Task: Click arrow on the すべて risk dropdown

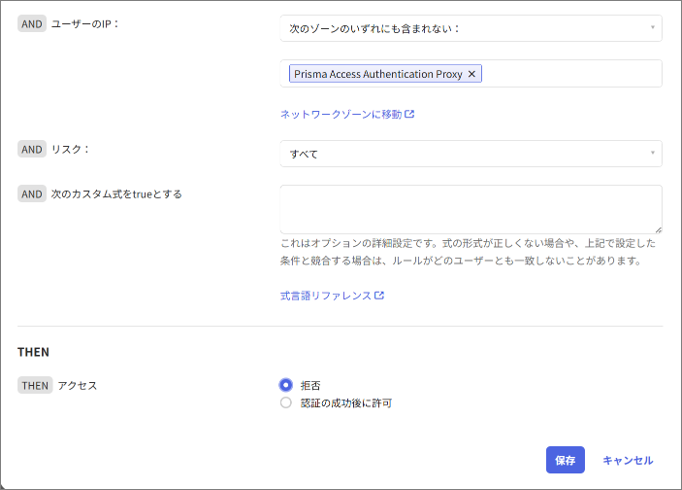Action: pyautogui.click(x=653, y=153)
